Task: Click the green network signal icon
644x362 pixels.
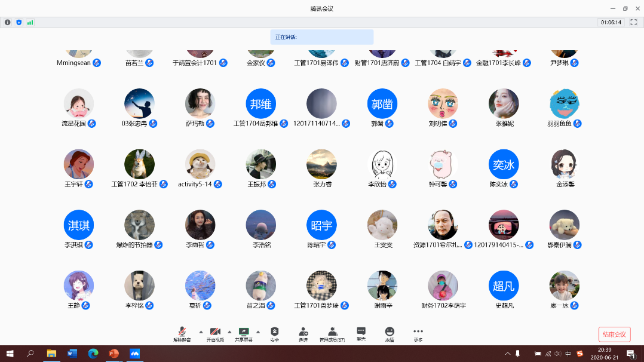Action: [30, 22]
